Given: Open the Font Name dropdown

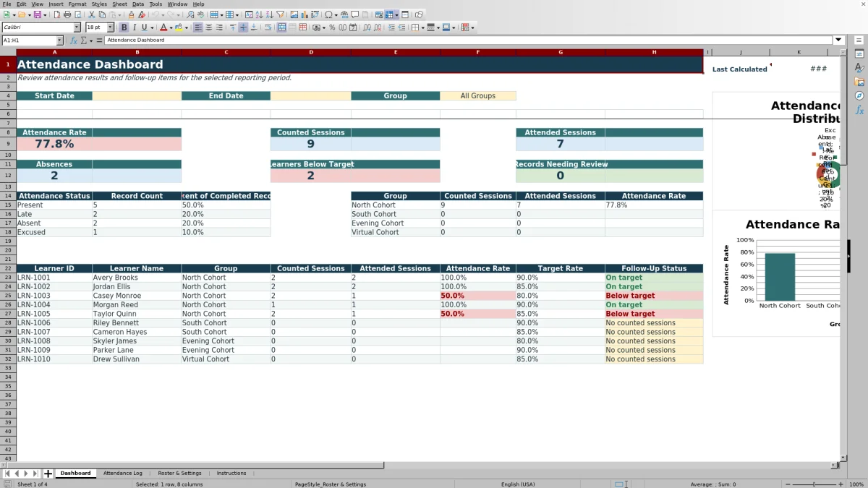Looking at the screenshot, I should click(77, 27).
